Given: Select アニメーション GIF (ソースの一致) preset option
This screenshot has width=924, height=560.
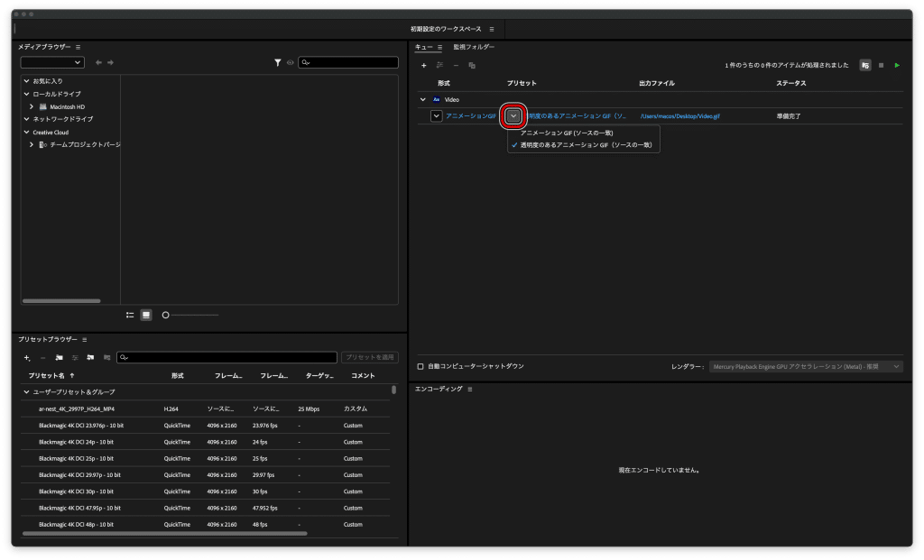Looking at the screenshot, I should click(x=567, y=133).
